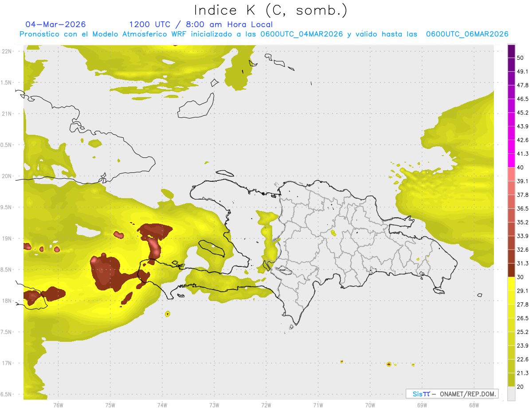Click the '1200 UTC / 8:00 am Hora Local' time label
This screenshot has height=411, width=532.
pyautogui.click(x=201, y=24)
